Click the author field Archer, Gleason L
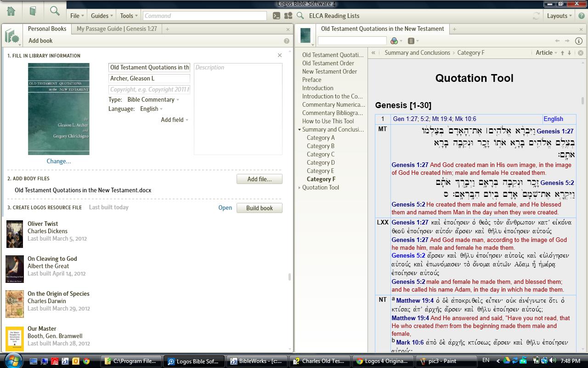 [149, 78]
